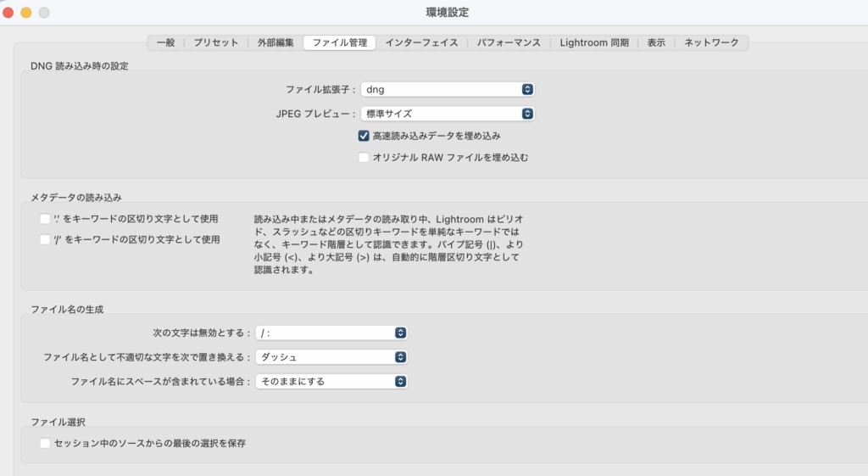
Task: Select the 外部編集 tab
Action: (x=275, y=42)
